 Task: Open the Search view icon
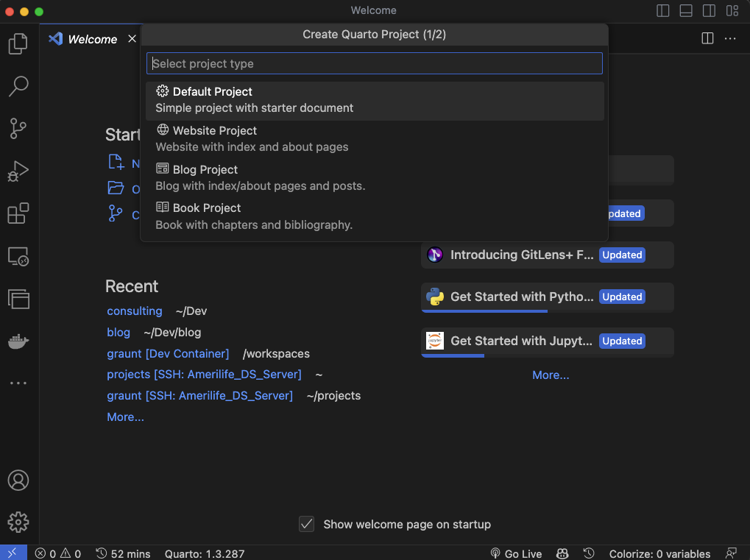(x=18, y=86)
